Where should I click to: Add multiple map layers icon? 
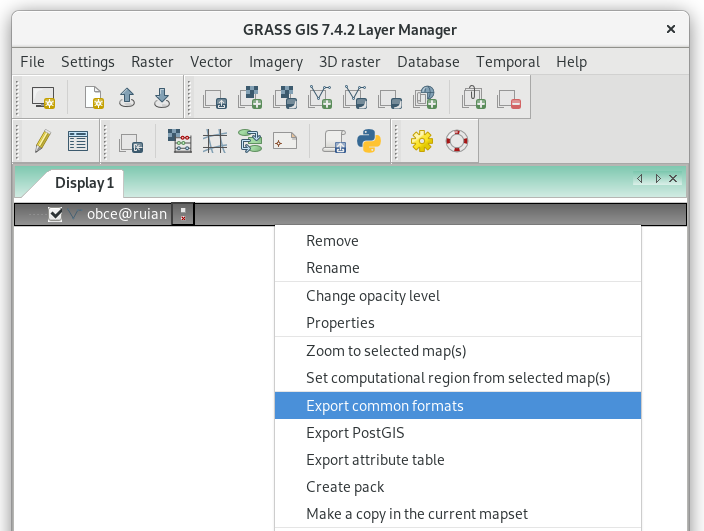[x=215, y=98]
